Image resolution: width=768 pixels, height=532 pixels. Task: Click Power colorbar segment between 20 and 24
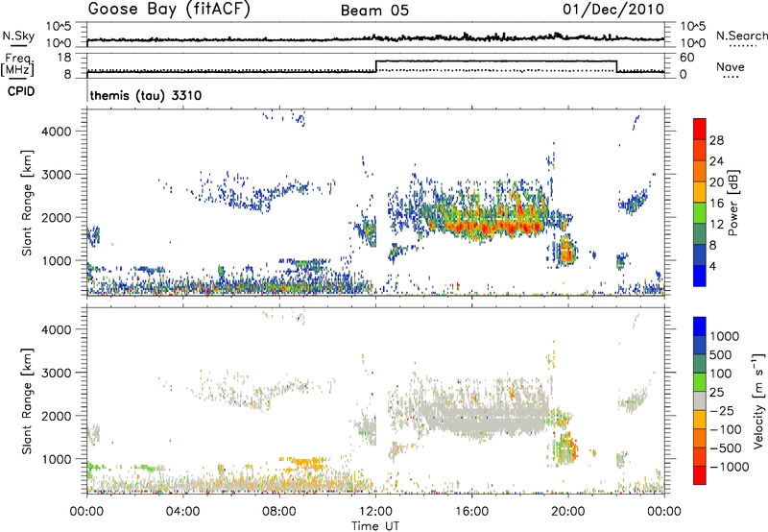tap(700, 171)
